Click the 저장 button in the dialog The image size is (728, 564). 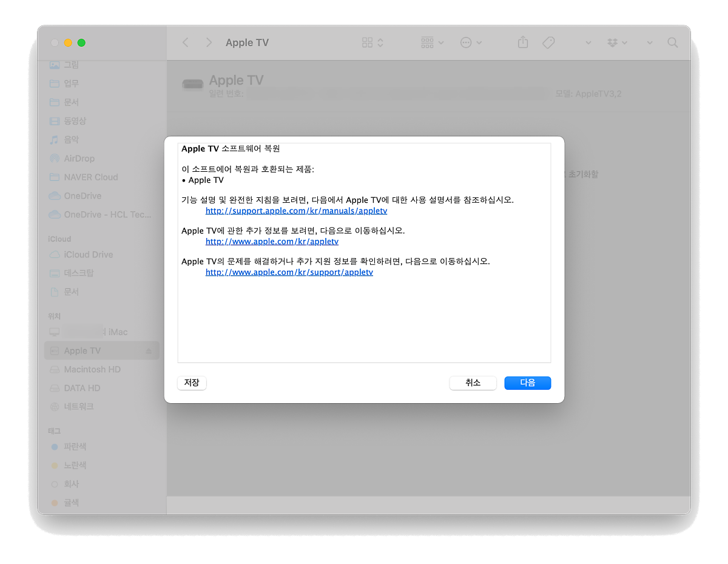click(192, 383)
